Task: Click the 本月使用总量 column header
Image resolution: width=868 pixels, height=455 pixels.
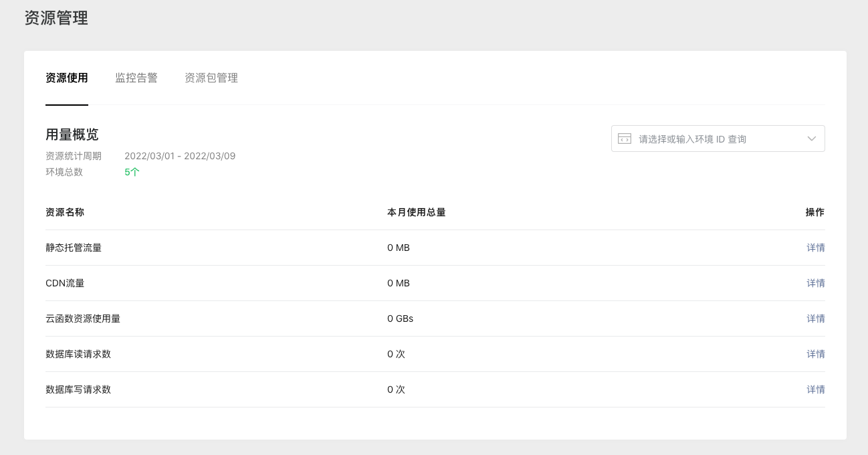Action: click(417, 212)
